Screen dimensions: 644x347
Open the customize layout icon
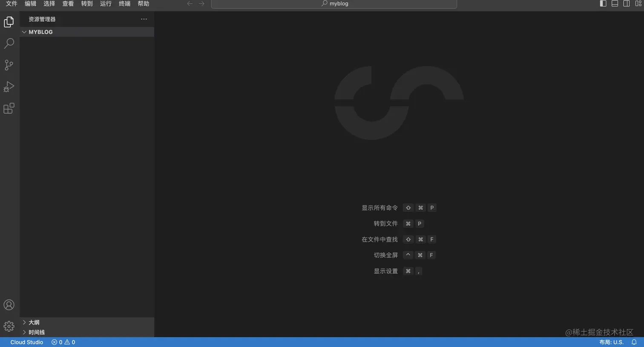[x=638, y=3]
